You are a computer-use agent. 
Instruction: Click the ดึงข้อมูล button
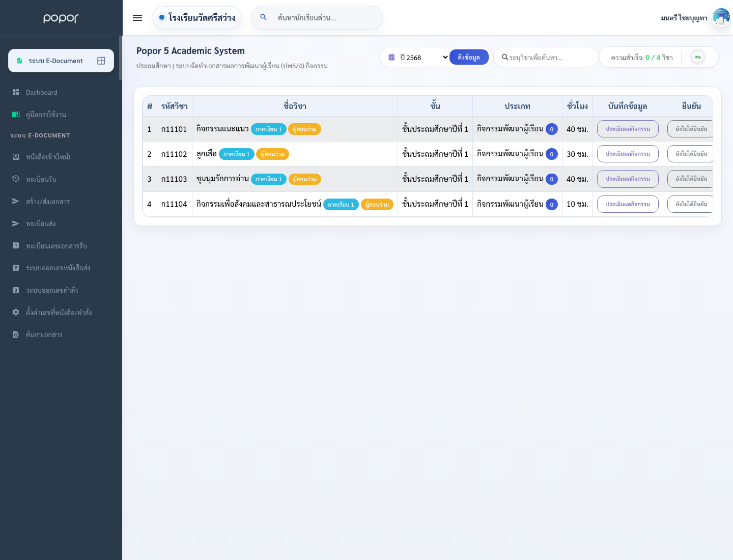pyautogui.click(x=469, y=57)
